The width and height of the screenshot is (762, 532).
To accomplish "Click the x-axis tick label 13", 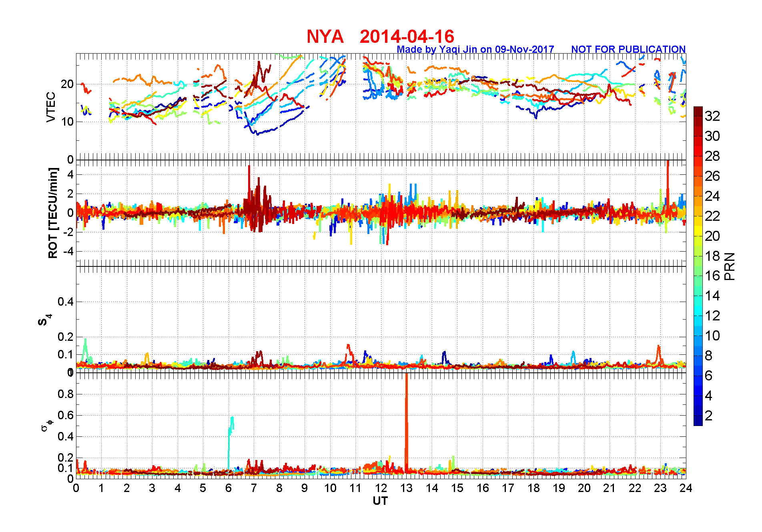I will 406,488.
